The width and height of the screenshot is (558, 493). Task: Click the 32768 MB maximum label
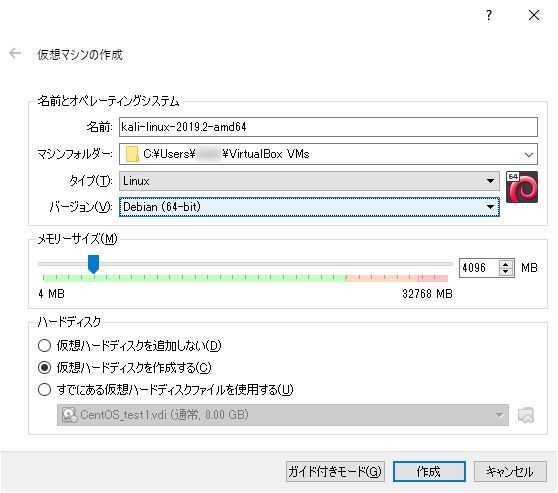[427, 294]
